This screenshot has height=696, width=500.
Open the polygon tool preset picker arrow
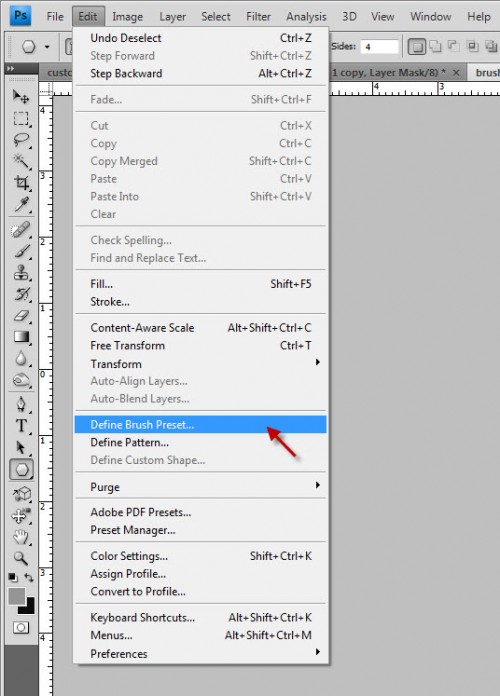click(x=47, y=47)
